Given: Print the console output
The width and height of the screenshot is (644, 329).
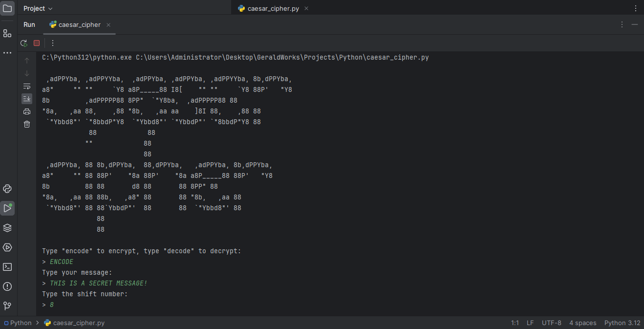Looking at the screenshot, I should coord(27,111).
